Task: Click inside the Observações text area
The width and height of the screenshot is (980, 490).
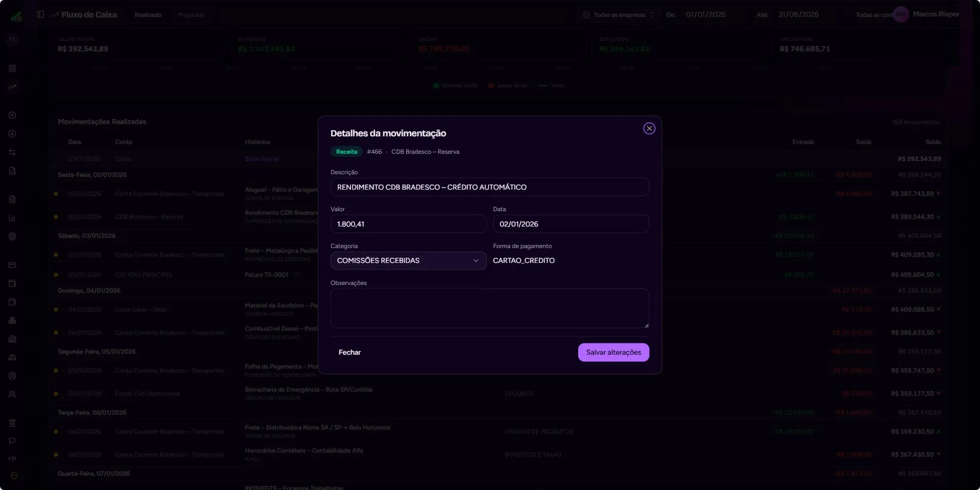Action: point(489,308)
